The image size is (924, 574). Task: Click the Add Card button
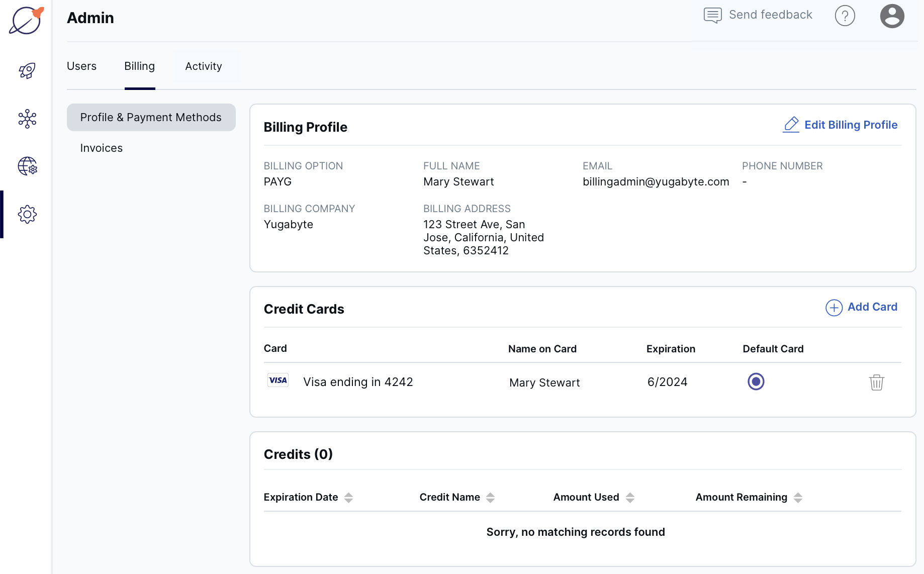[861, 307]
